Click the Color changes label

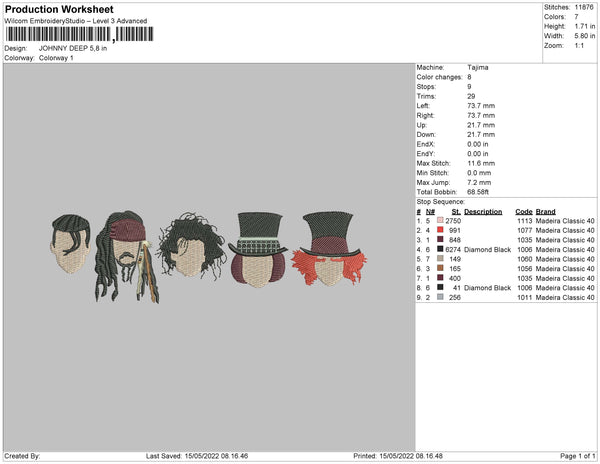[439, 77]
